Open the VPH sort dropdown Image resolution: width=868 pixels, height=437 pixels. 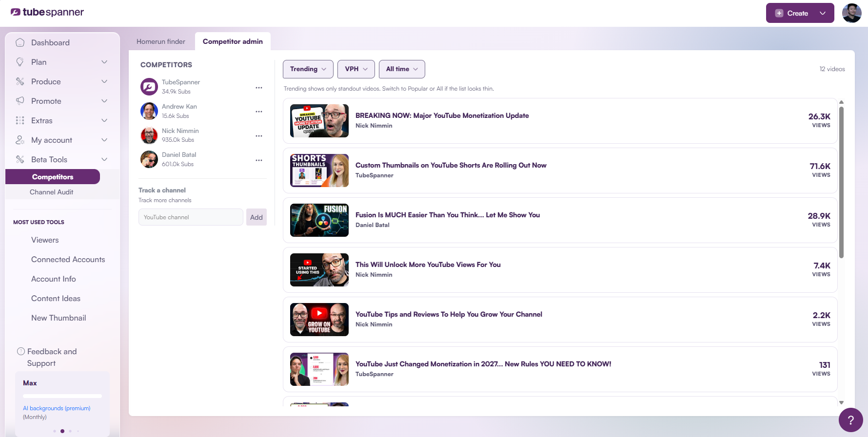356,69
